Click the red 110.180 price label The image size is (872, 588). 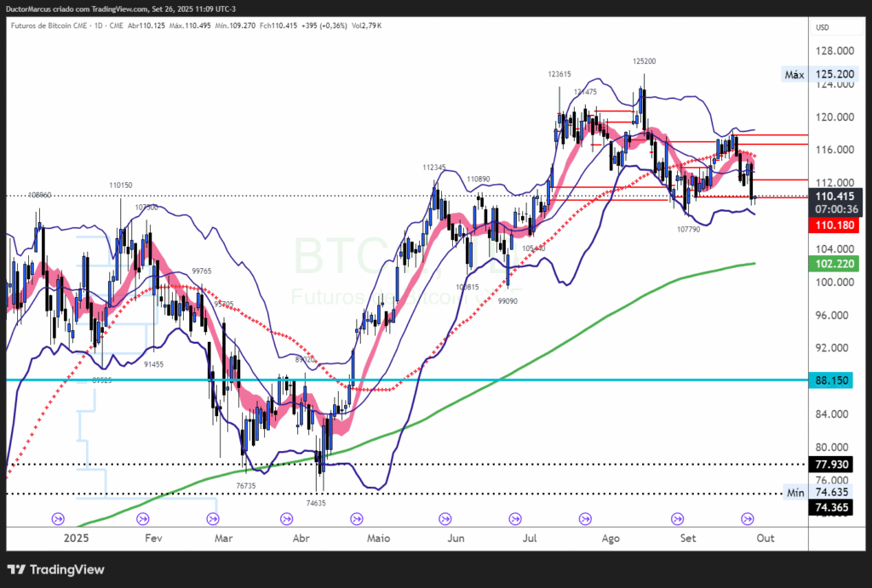[835, 225]
